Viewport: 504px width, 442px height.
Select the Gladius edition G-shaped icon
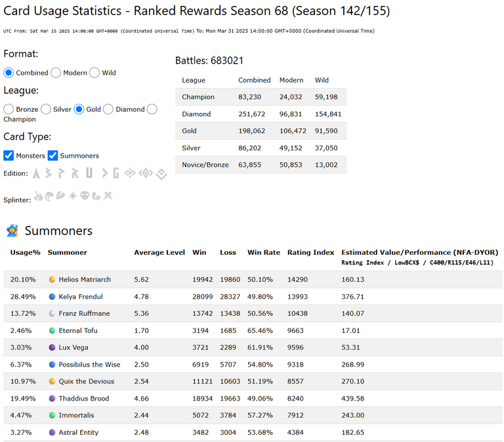116,173
